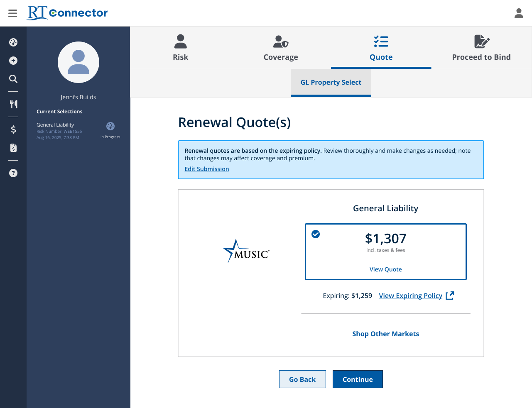This screenshot has height=408, width=532.
Task: Open the user account icon at top right
Action: click(x=519, y=13)
